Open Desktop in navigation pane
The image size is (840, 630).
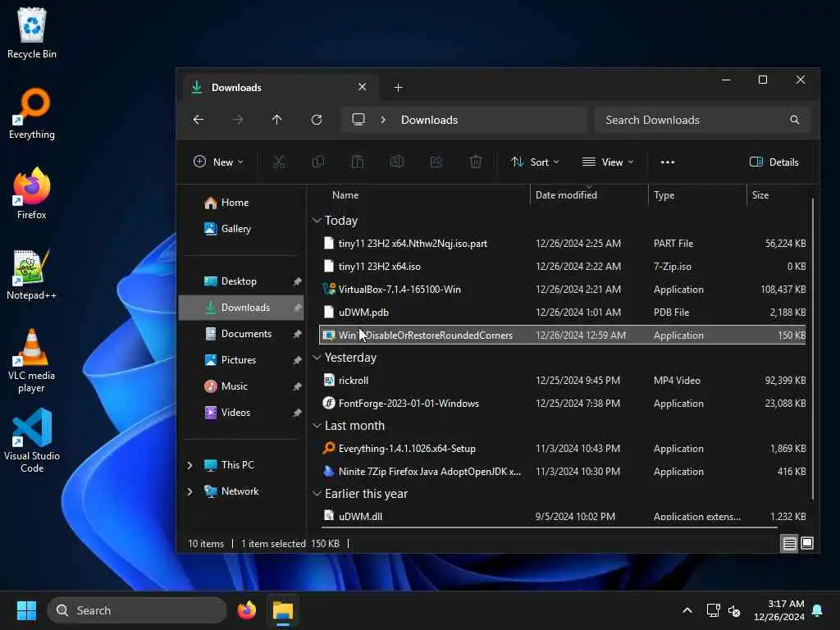click(x=241, y=281)
